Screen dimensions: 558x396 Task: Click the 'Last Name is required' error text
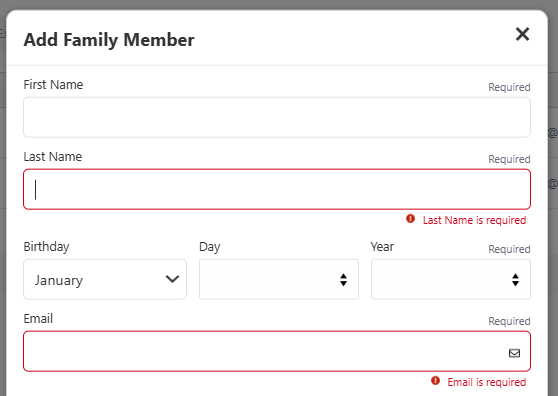pyautogui.click(x=474, y=220)
